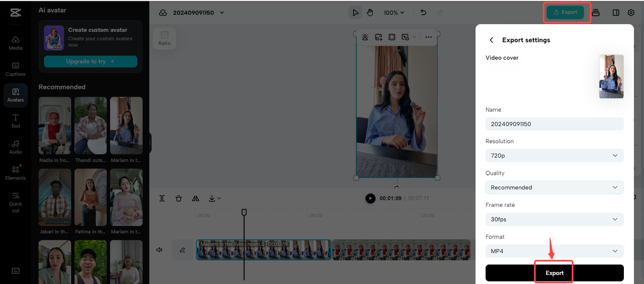This screenshot has height=284, width=644.
Task: Click the 00:03 ruler mark on timeline
Action: (x=316, y=216)
